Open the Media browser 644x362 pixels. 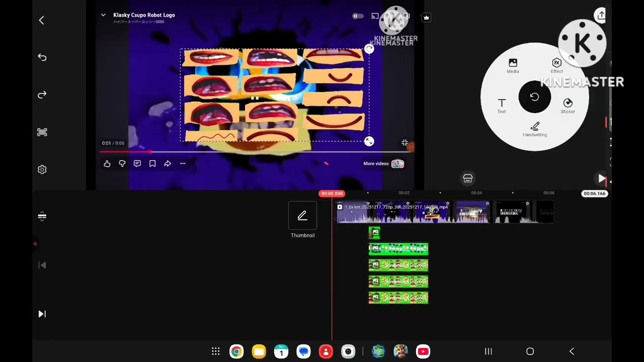pyautogui.click(x=513, y=66)
